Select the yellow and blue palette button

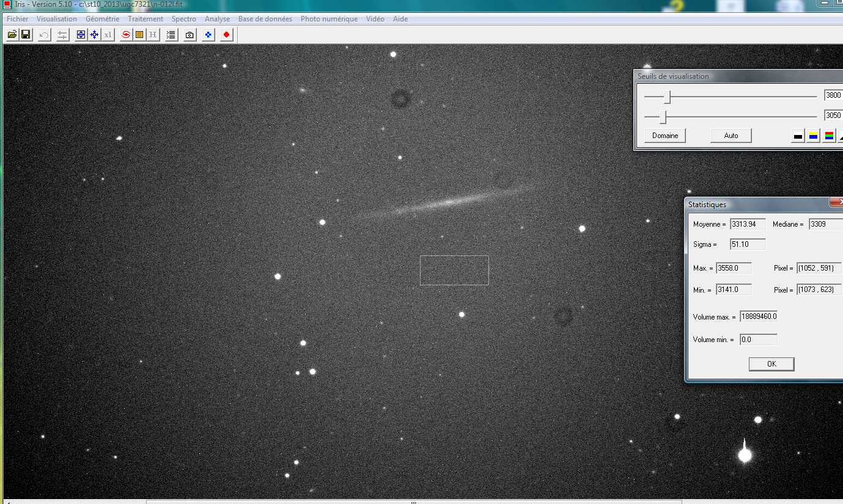click(x=814, y=136)
